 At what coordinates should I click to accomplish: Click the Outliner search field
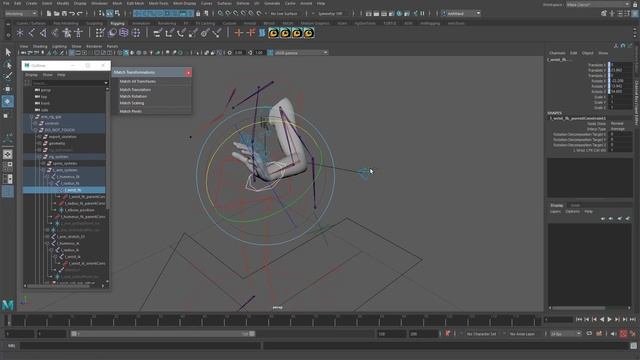click(x=69, y=83)
